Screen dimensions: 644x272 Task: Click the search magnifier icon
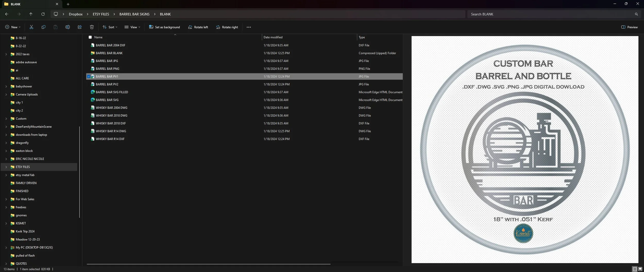click(636, 14)
